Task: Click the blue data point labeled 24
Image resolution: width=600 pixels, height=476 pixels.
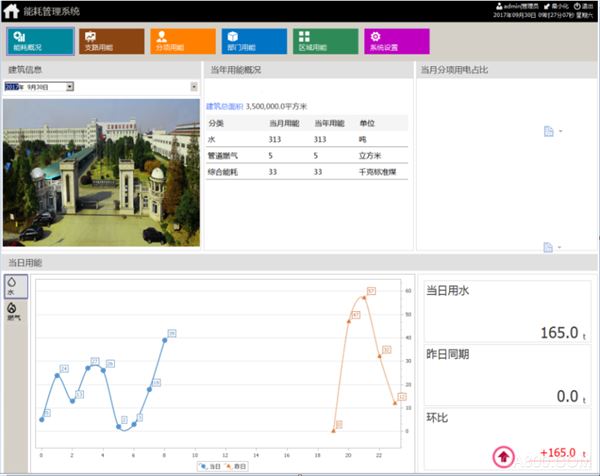Action: [57, 375]
